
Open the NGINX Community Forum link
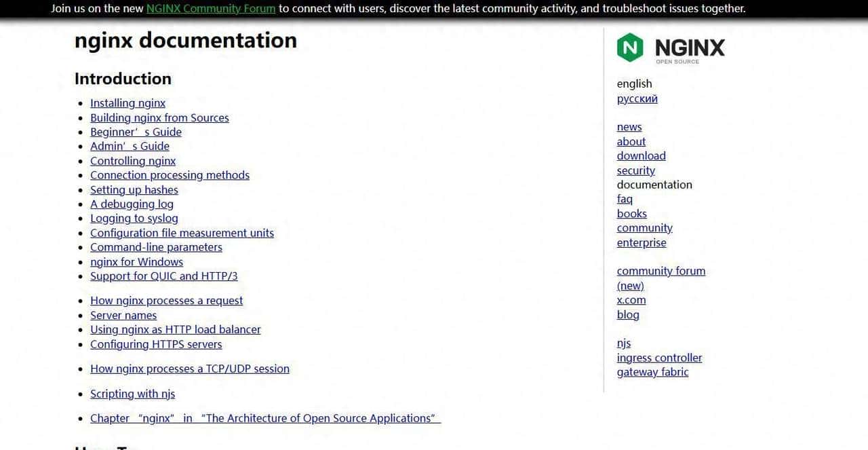(211, 9)
